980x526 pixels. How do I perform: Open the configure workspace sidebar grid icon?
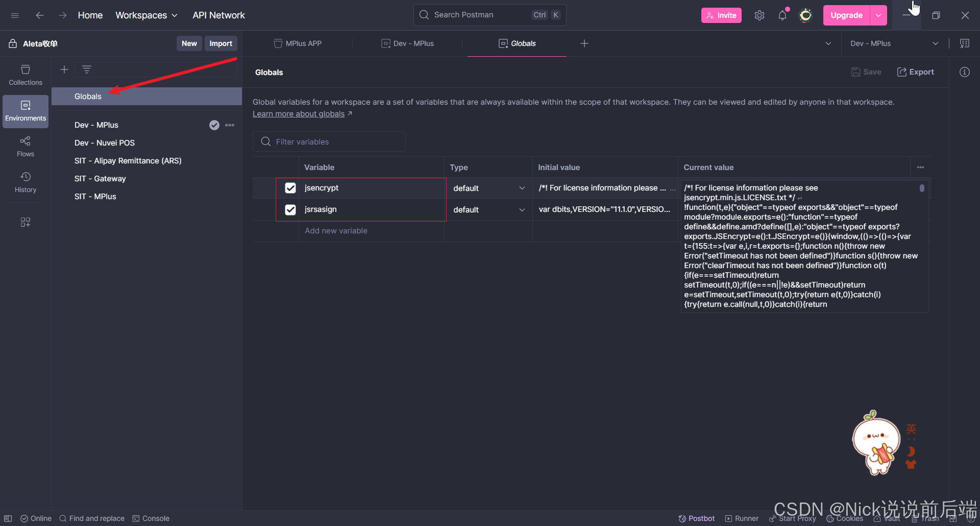(26, 222)
